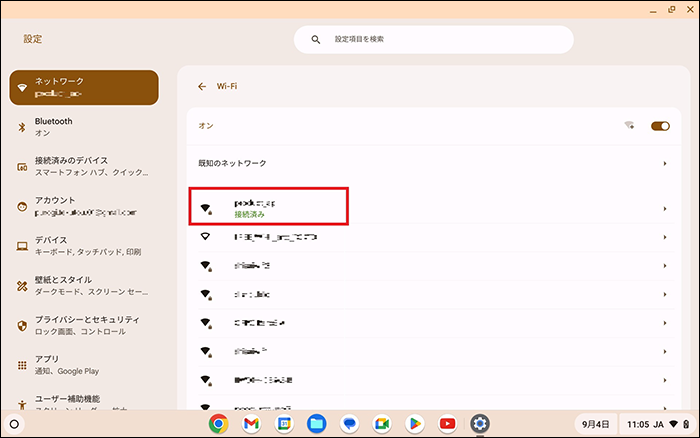Launch Chrome from the shelf
This screenshot has height=438, width=700.
pos(218,424)
